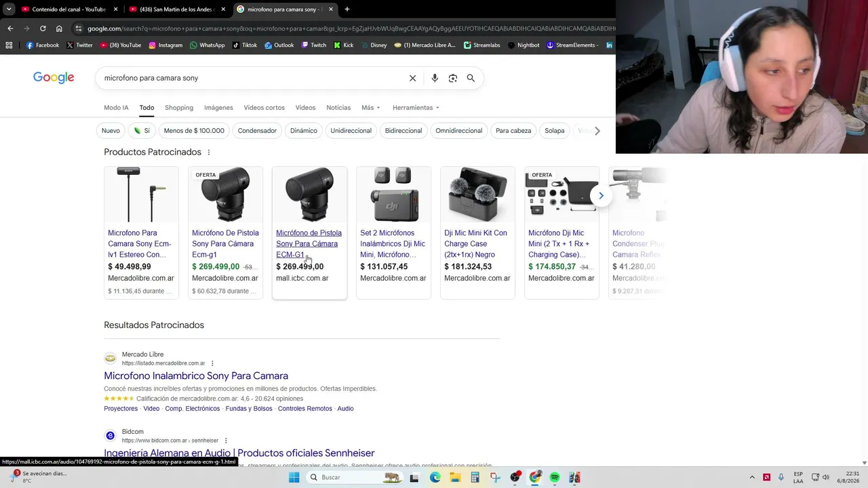The height and width of the screenshot is (488, 868).
Task: Open the StreamElements bookmark
Action: pyautogui.click(x=572, y=45)
